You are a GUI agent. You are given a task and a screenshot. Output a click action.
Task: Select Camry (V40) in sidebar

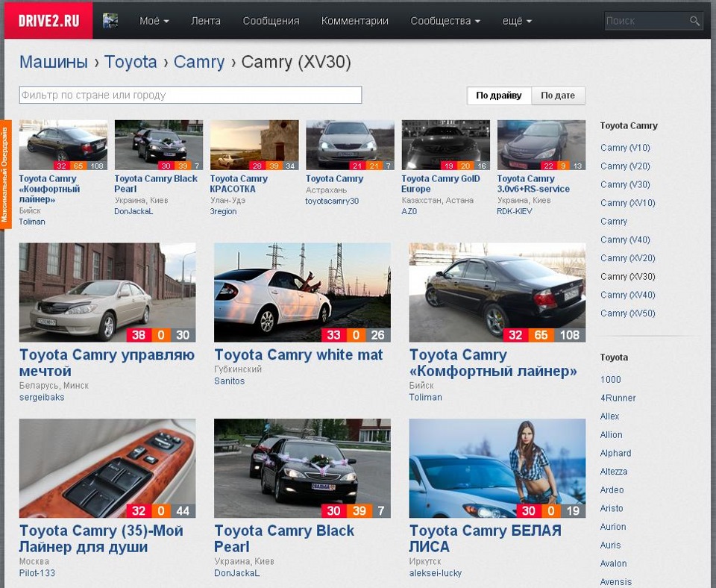pyautogui.click(x=625, y=240)
